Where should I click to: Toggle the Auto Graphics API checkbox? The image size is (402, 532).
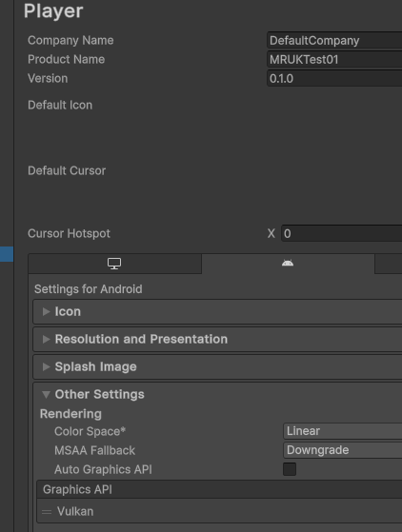pos(290,469)
